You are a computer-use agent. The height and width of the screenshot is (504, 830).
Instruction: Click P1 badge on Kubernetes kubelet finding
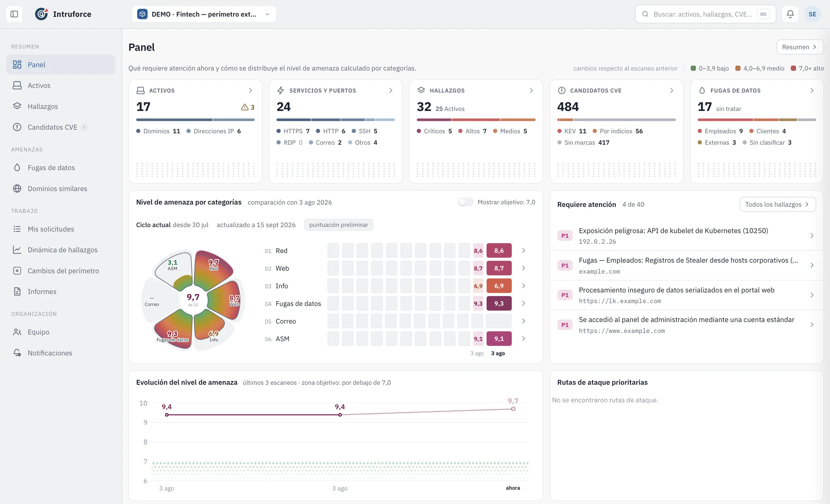tap(565, 236)
